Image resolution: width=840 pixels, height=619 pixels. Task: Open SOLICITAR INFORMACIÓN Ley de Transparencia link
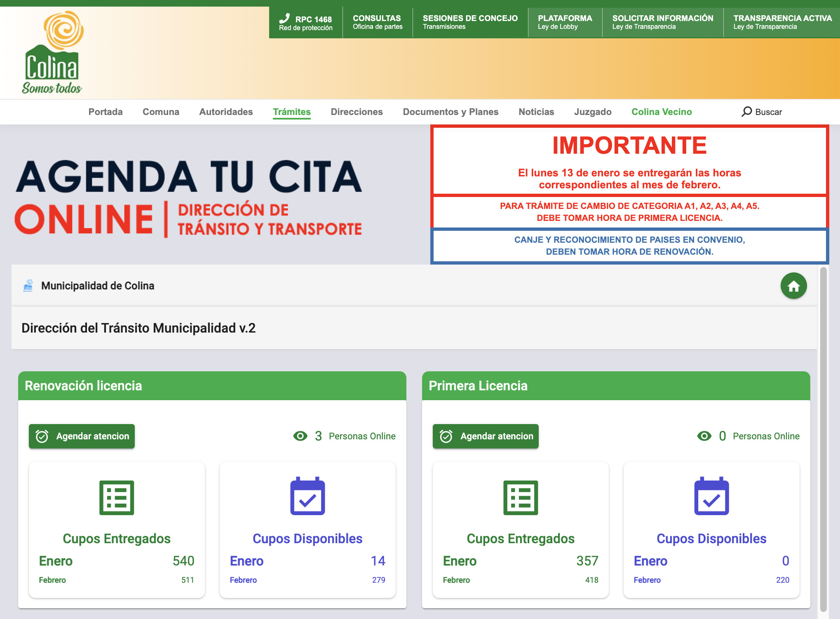(663, 22)
